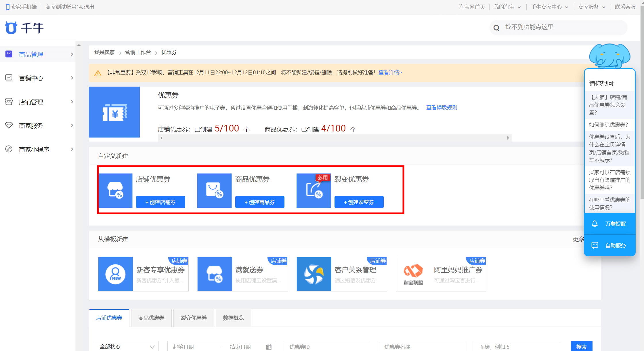The image size is (644, 351).
Task: Expand the 商品管理 menu arrow
Action: tap(72, 54)
